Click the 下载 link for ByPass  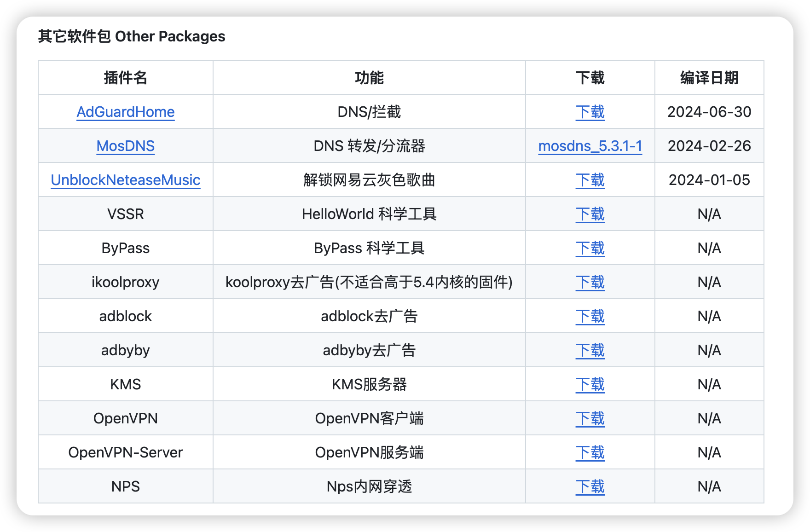pyautogui.click(x=590, y=248)
